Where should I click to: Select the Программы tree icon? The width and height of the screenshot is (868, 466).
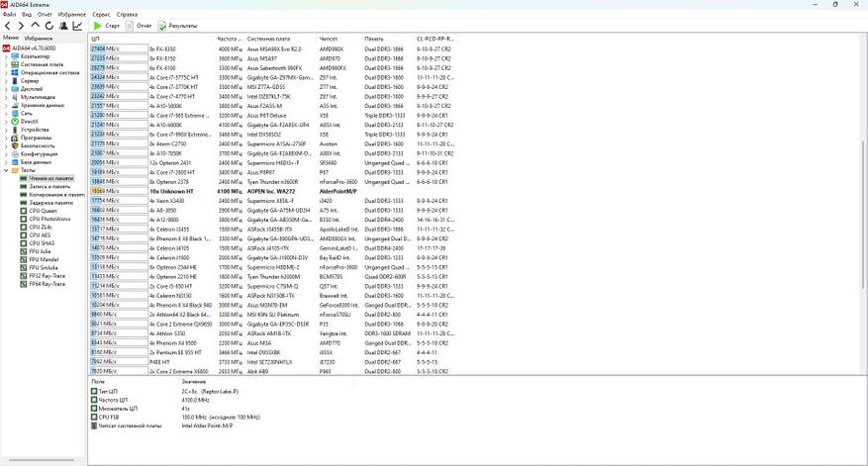coord(15,138)
